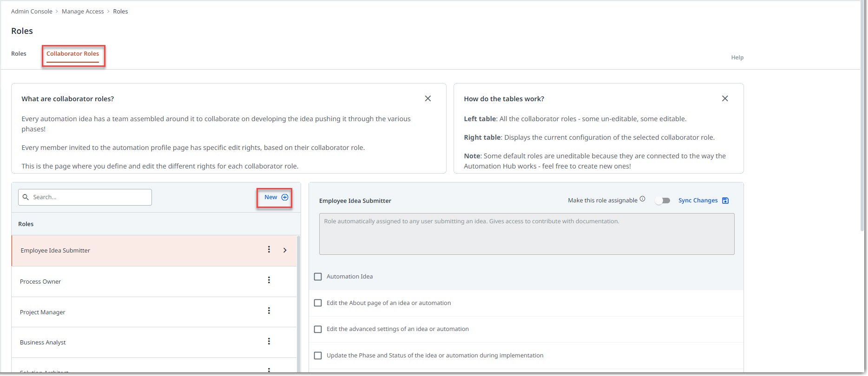Go to Manage Access breadcrumb
The image size is (868, 376).
(x=83, y=12)
